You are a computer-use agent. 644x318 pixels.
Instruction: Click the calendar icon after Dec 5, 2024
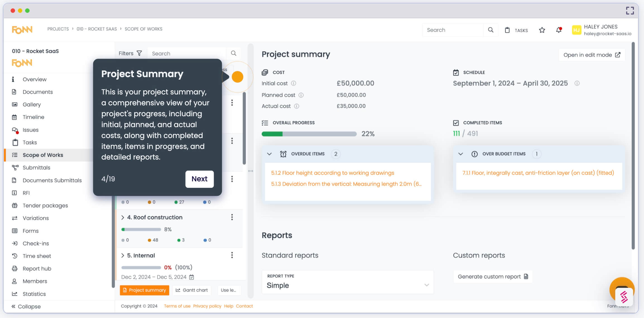coord(191,277)
